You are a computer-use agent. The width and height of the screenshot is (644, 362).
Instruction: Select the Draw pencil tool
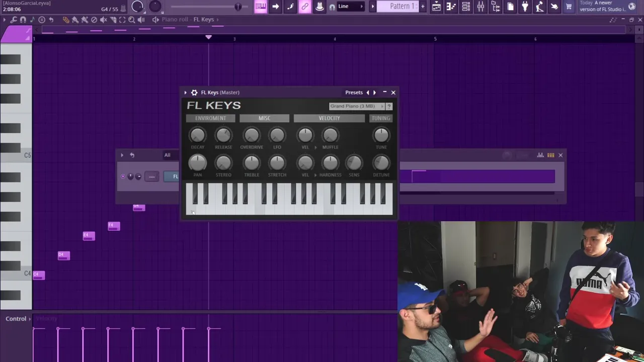(66, 20)
